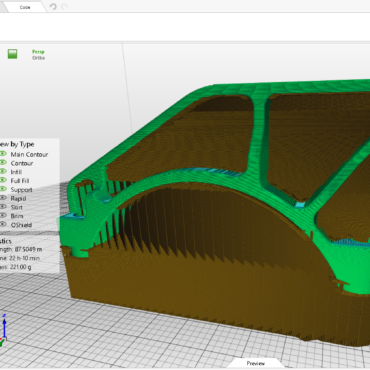Show Skirt via its eye icon
Image resolution: width=370 pixels, height=370 pixels.
coord(3,207)
